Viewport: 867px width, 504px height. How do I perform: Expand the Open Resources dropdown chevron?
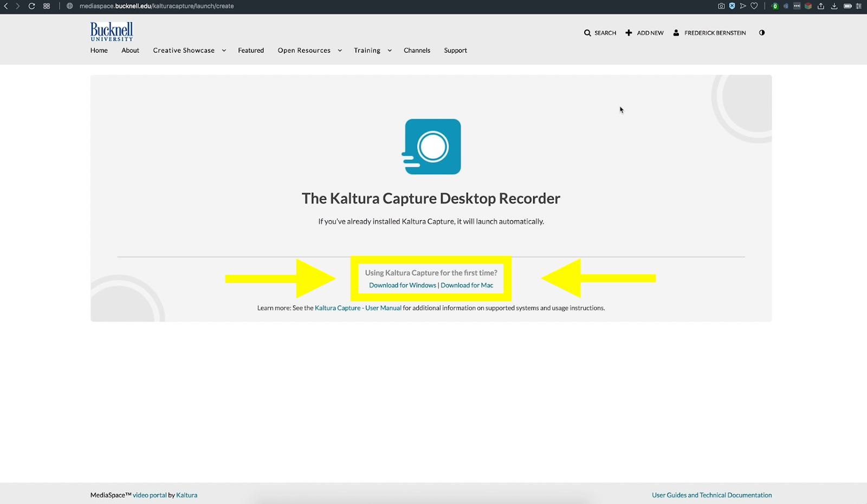coord(340,50)
